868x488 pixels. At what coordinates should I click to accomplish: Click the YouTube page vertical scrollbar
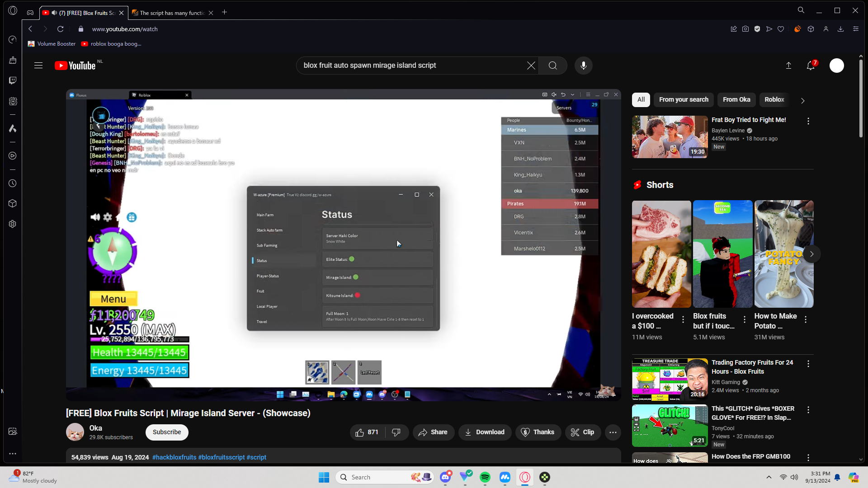tap(861, 99)
